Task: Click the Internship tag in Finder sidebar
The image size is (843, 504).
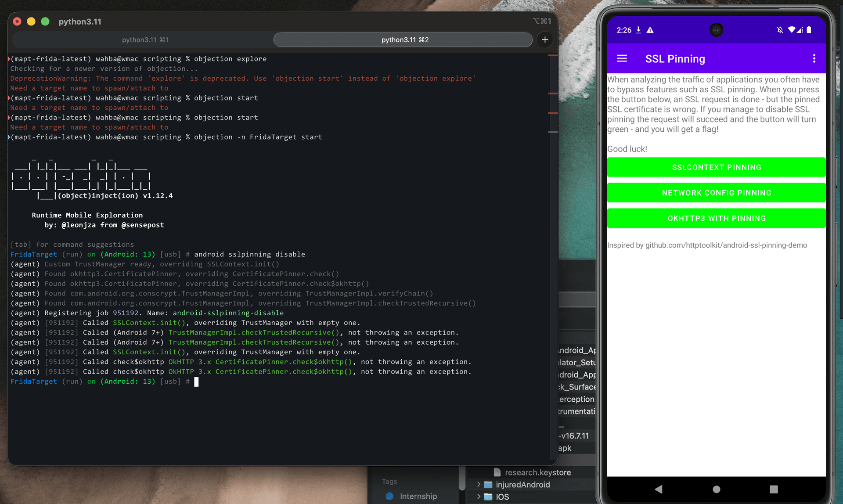Action: point(418,496)
